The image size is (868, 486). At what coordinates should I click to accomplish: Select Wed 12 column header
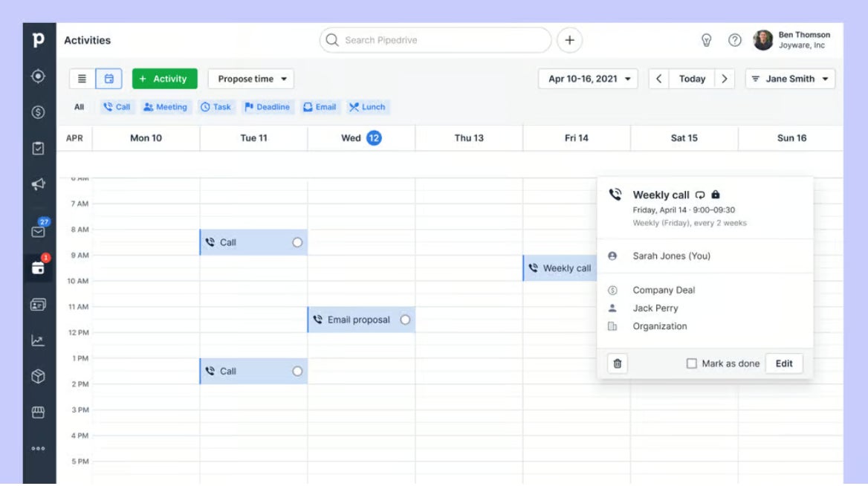pyautogui.click(x=361, y=137)
